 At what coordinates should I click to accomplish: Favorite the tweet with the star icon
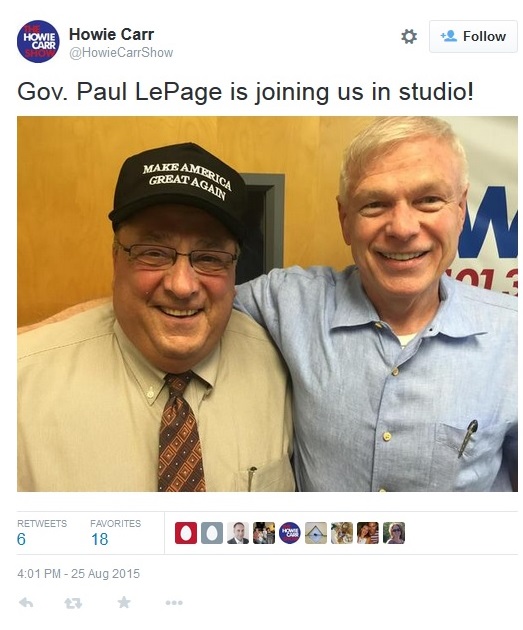click(124, 602)
